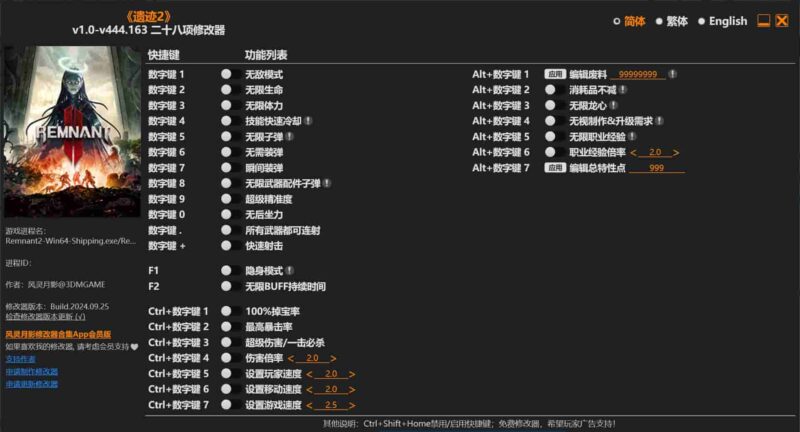Enable 无限生命 toggle

tap(230, 90)
